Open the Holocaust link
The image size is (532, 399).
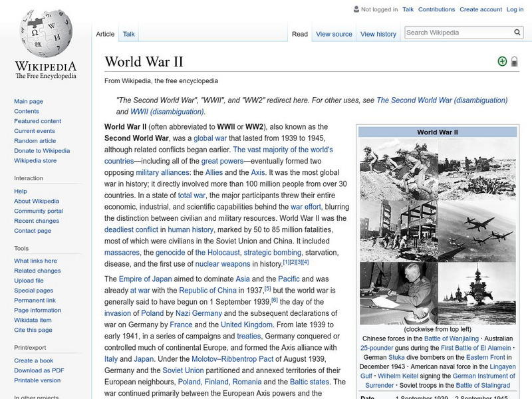(217, 253)
